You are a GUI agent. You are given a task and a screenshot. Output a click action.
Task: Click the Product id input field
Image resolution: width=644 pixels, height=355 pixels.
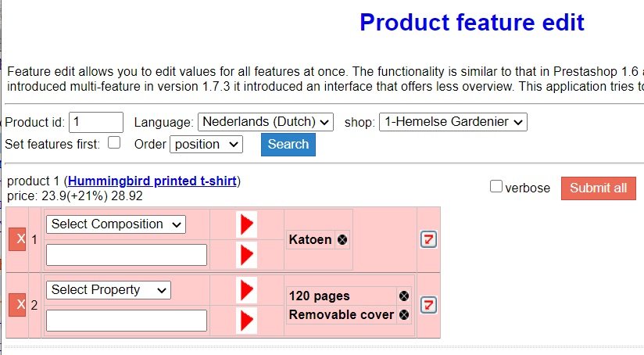point(96,122)
